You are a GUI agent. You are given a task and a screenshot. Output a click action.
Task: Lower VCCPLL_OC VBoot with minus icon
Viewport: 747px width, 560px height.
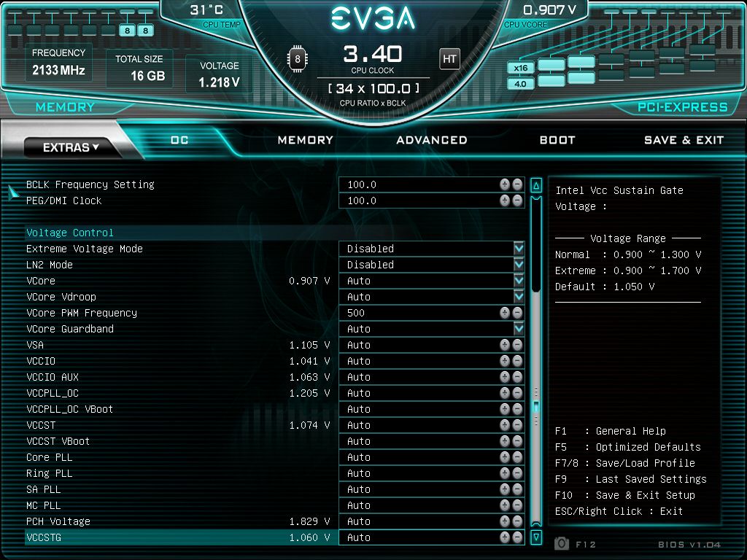[x=517, y=409]
